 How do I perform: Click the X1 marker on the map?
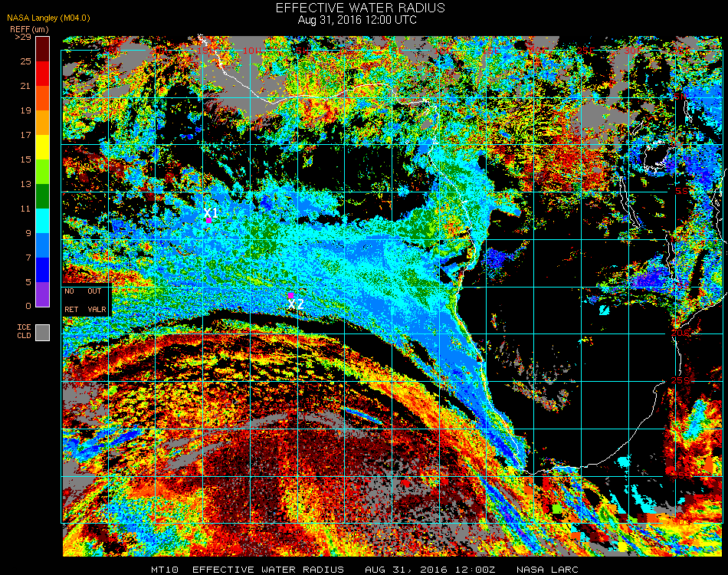[209, 221]
